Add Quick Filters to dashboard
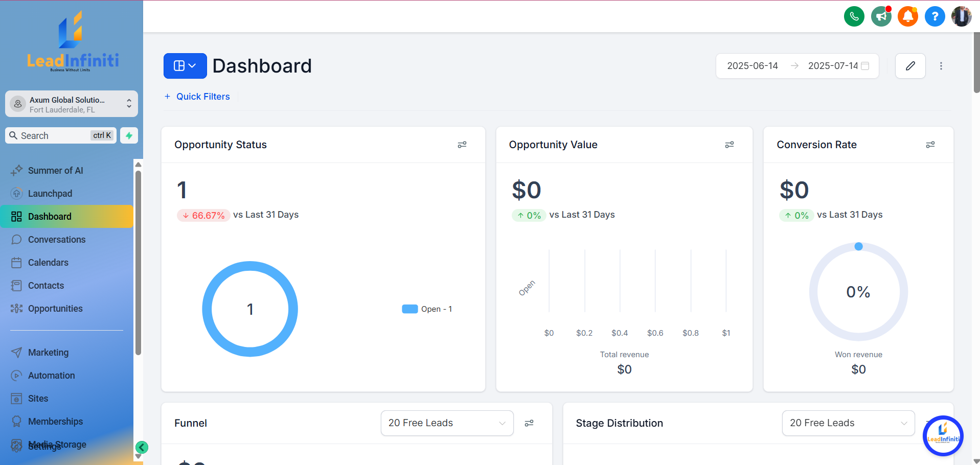Screen dimensions: 980x465 tap(197, 97)
